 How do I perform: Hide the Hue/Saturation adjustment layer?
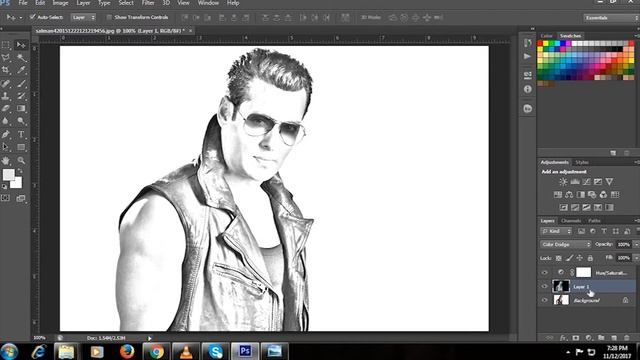pos(544,273)
